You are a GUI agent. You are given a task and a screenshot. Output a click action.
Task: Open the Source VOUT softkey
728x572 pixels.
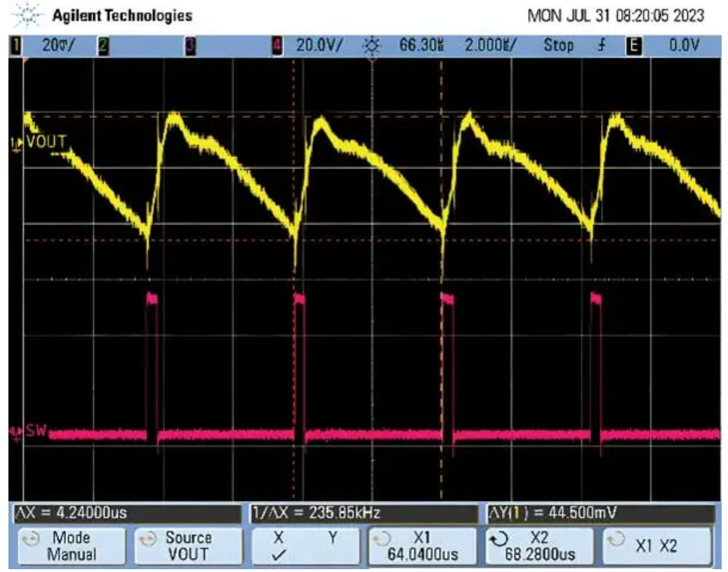coord(189,546)
